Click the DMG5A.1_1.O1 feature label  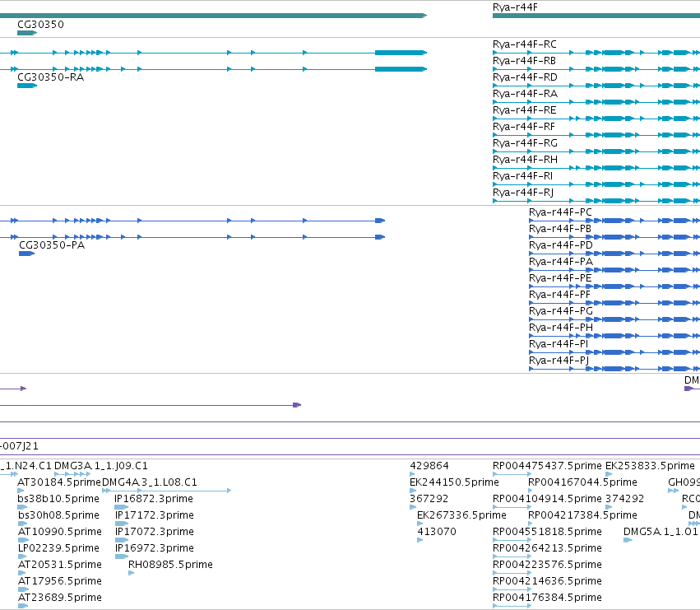(x=661, y=532)
